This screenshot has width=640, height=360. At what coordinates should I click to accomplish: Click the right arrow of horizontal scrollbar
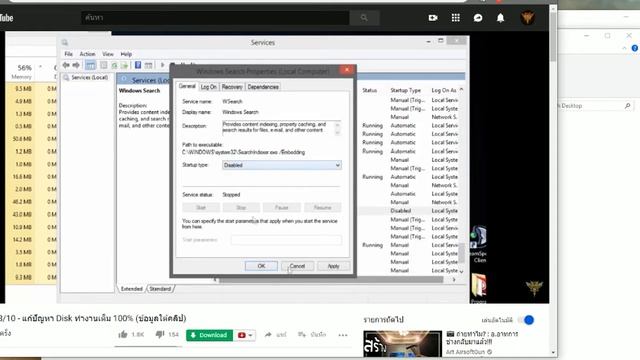click(x=454, y=280)
